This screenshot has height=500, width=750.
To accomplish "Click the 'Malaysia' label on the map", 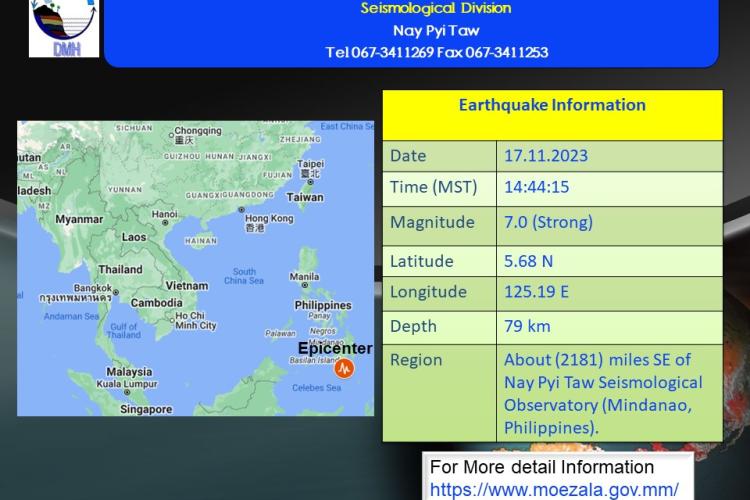I will [x=129, y=372].
